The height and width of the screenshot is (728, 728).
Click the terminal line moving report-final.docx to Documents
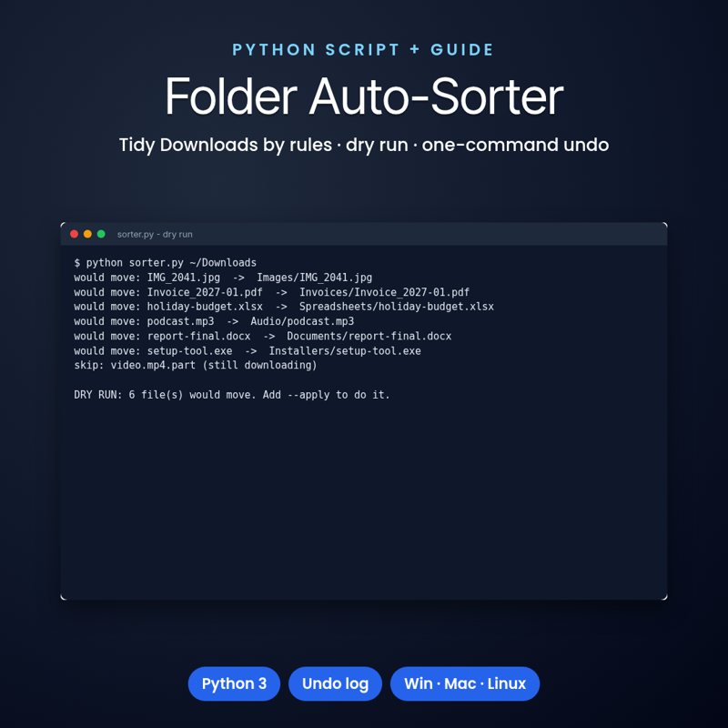point(263,336)
